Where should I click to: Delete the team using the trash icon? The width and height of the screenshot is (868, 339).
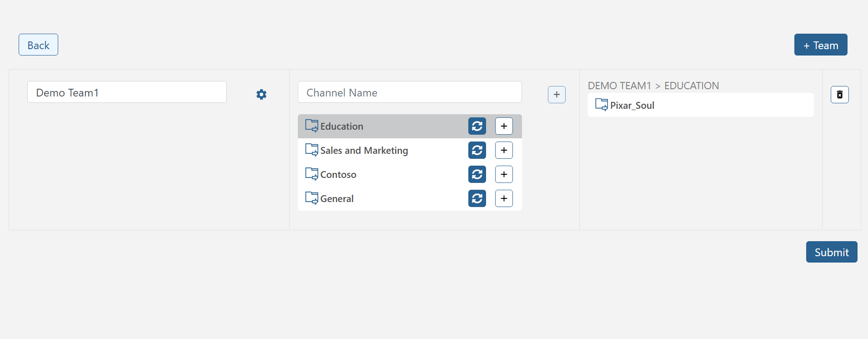coord(840,95)
